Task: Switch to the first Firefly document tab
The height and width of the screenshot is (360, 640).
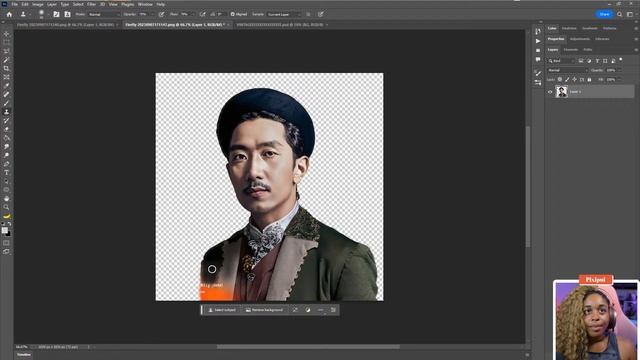Action: [67, 25]
